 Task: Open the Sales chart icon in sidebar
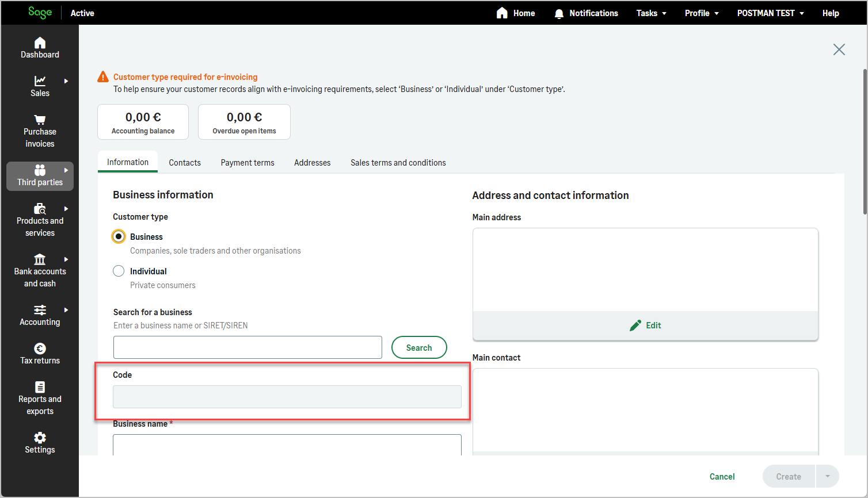[x=40, y=81]
